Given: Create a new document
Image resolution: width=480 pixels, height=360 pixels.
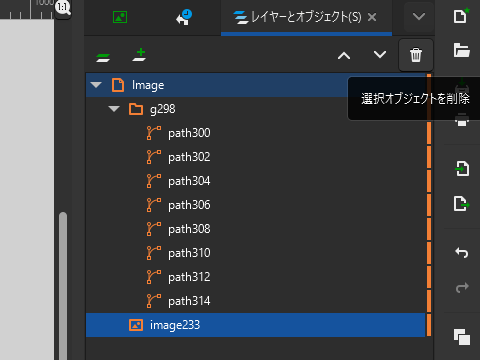Looking at the screenshot, I should (461, 16).
